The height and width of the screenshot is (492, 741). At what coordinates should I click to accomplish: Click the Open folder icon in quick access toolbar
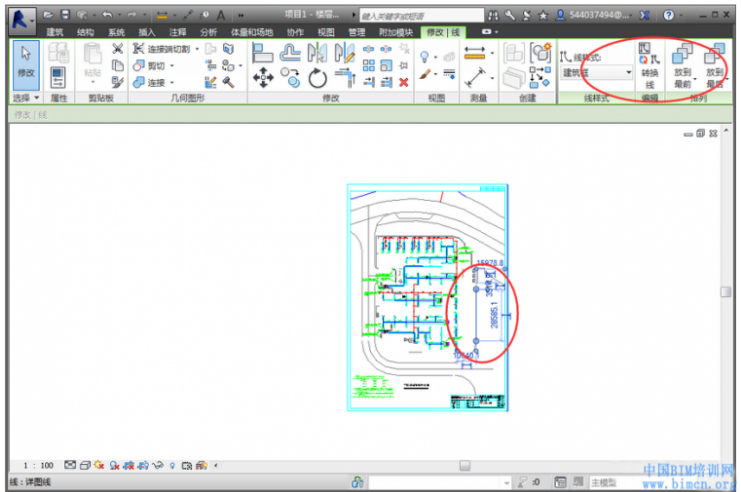48,15
